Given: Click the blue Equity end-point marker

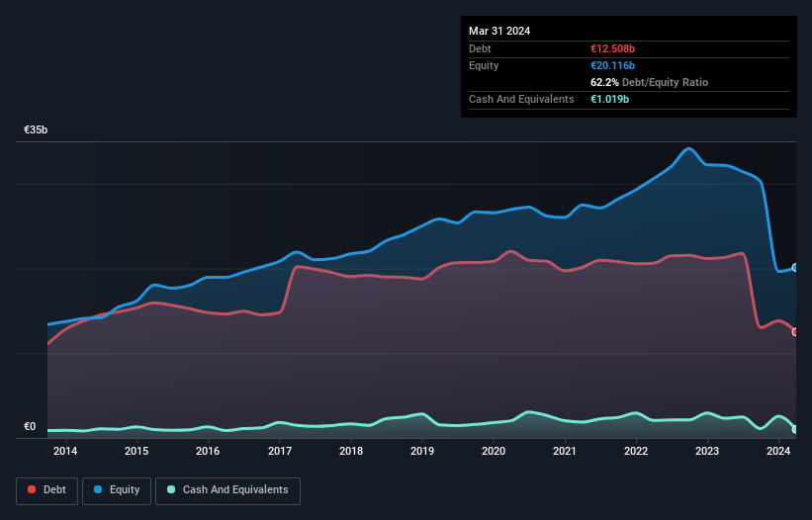Looking at the screenshot, I should point(795,268).
